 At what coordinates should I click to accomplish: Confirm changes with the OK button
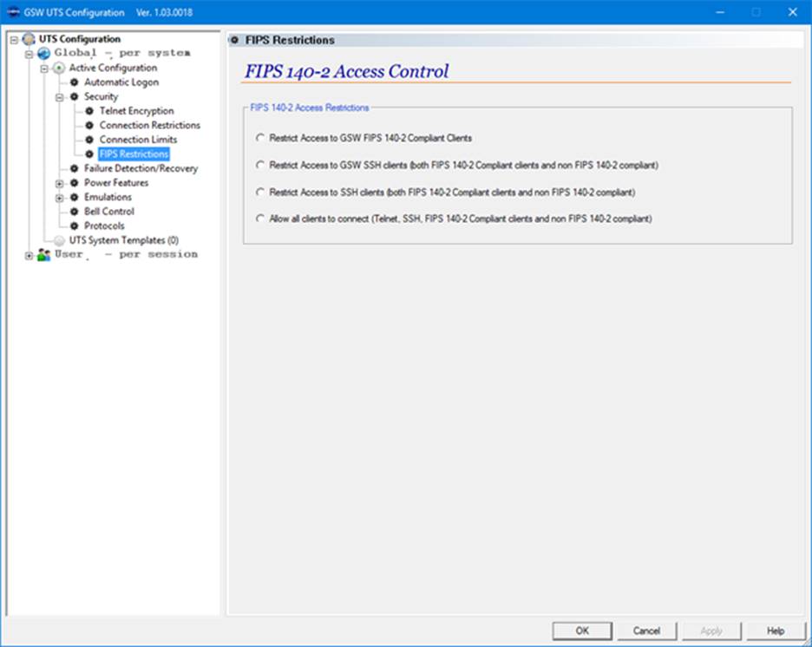coord(582,631)
